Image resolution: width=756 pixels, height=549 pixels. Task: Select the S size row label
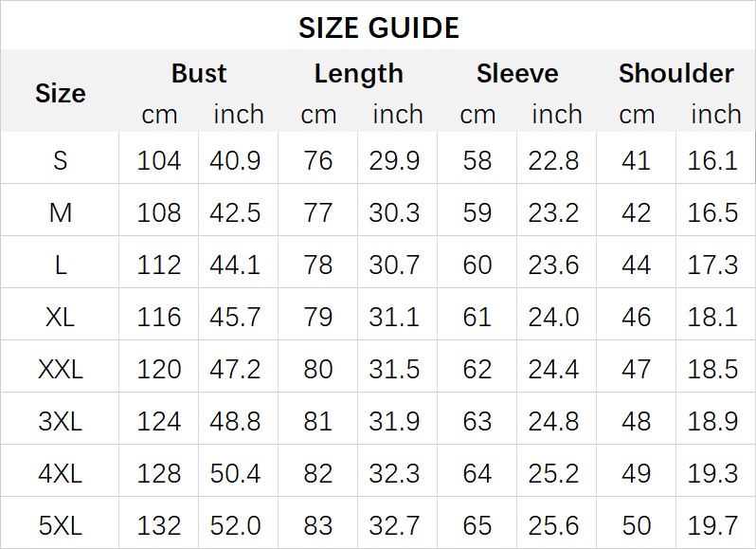click(60, 160)
